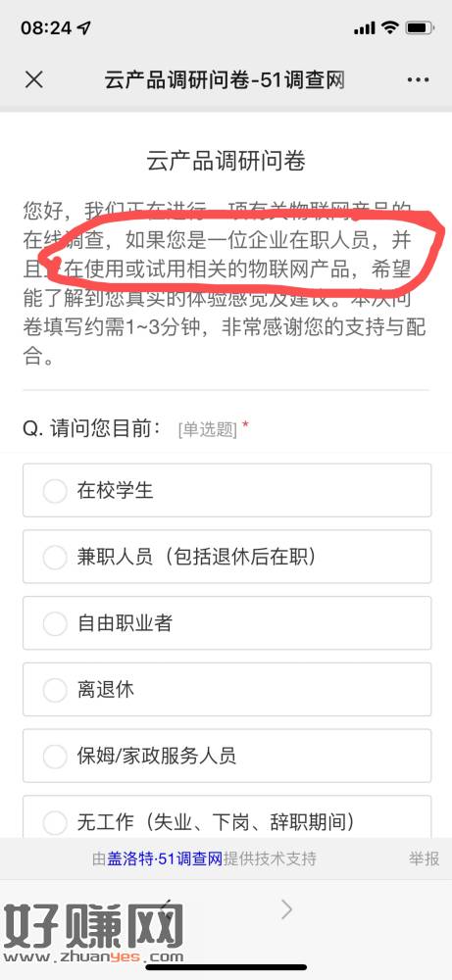
Task: Choose the 自由职业者 radio option
Action: tap(226, 623)
